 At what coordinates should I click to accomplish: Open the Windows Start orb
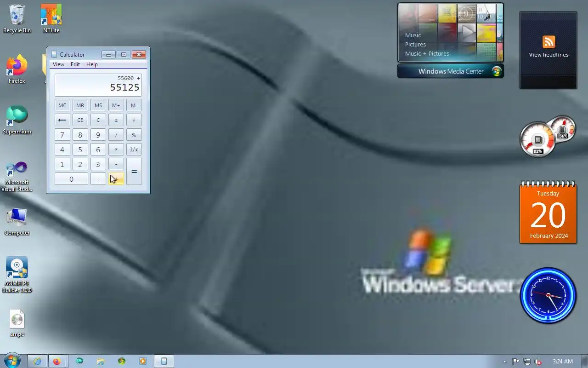(x=11, y=361)
